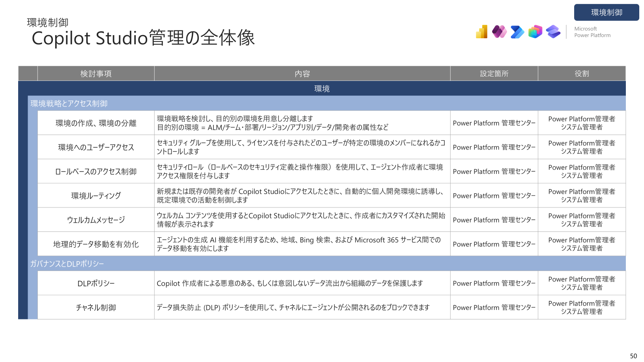This screenshot has height=362, width=644.
Task: Click description starting 環境戦略を検討し
Action: pos(302,123)
